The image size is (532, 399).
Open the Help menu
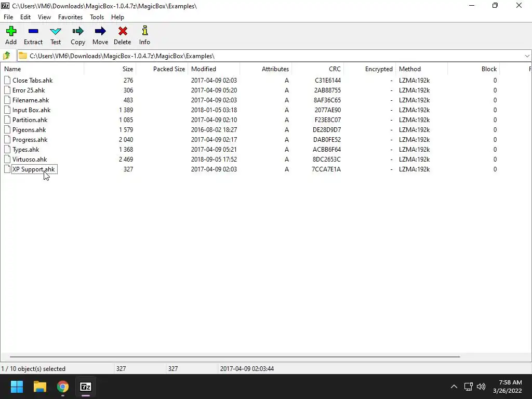coord(117,17)
